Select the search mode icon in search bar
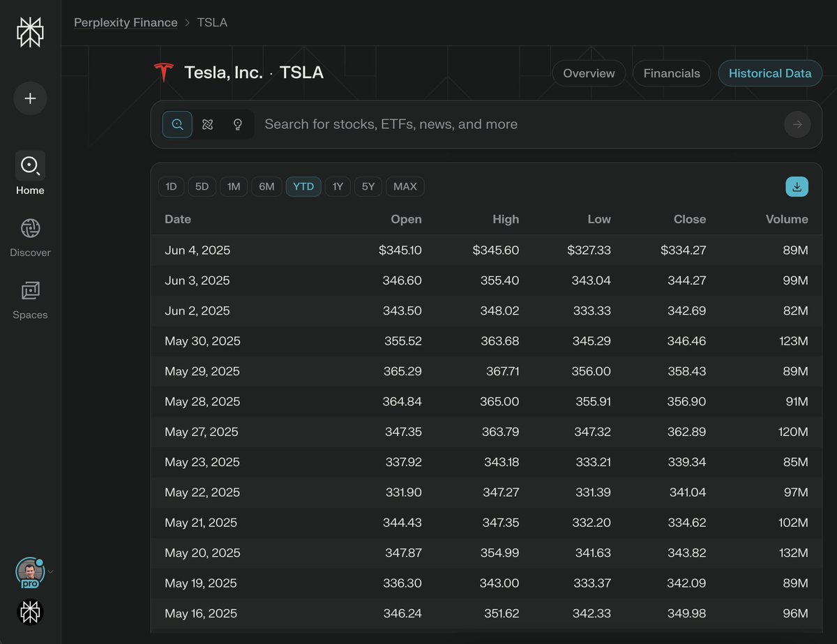This screenshot has width=837, height=644. (x=177, y=124)
